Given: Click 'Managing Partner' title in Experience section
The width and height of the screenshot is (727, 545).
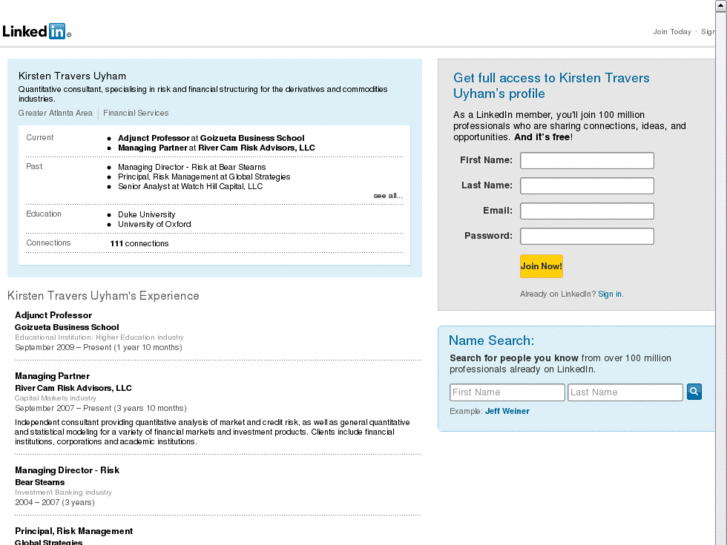Looking at the screenshot, I should pyautogui.click(x=52, y=376).
